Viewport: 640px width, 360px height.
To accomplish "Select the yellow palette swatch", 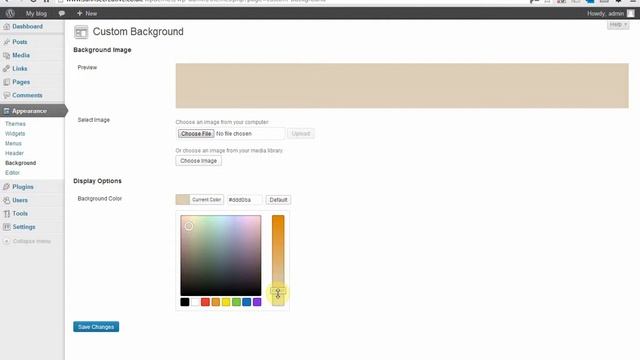I will click(226, 302).
